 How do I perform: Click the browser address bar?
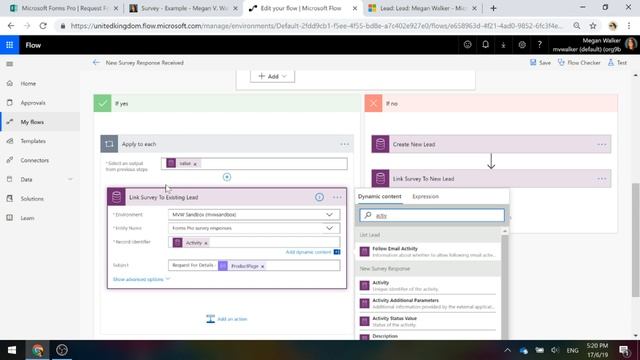(316, 26)
